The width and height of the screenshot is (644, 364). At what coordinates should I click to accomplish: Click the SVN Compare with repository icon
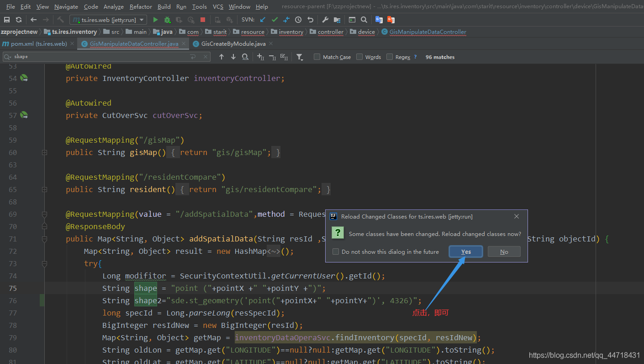(x=286, y=20)
